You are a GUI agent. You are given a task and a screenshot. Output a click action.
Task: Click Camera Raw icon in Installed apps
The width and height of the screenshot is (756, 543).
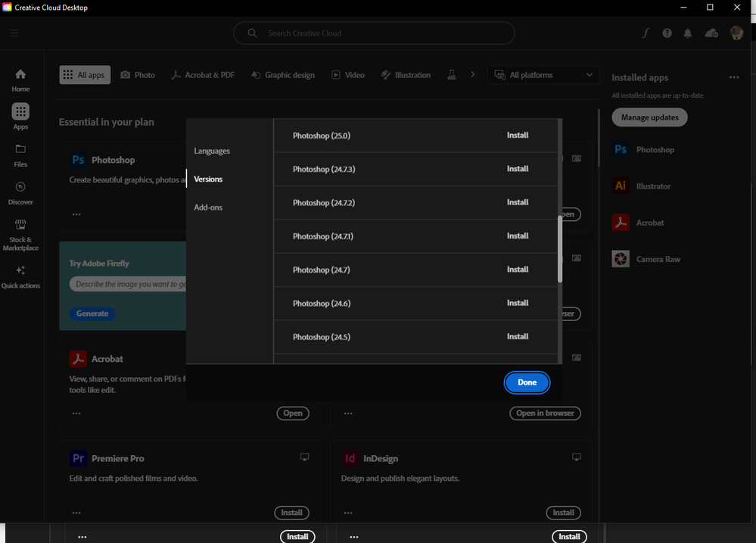[x=621, y=259]
